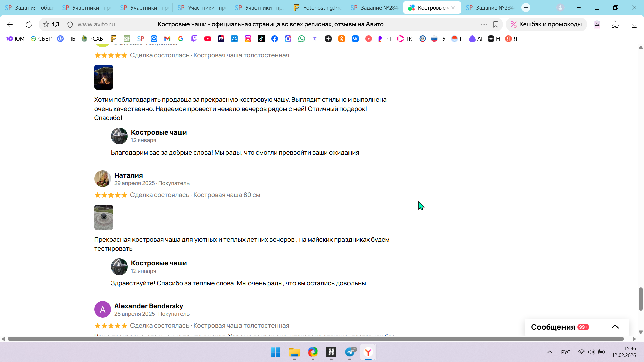Expand the Сообщения chat panel
The height and width of the screenshot is (362, 644).
[x=615, y=327]
